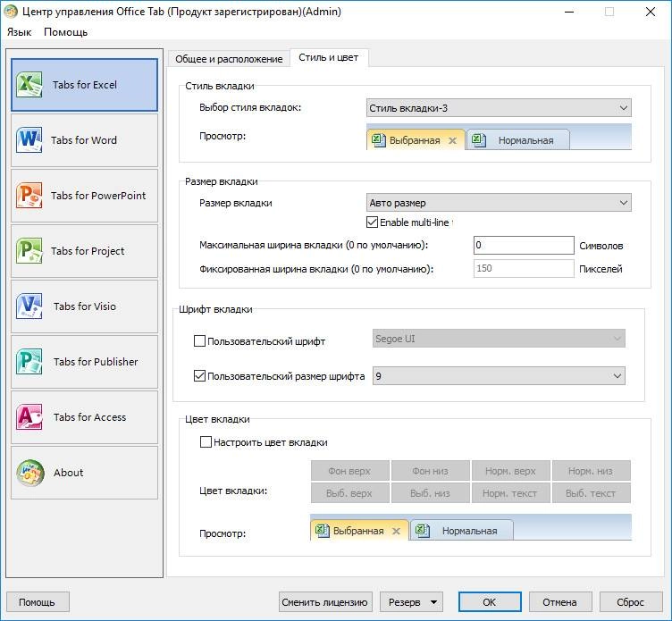
Task: Select the Access icon in sidebar
Action: (29, 416)
